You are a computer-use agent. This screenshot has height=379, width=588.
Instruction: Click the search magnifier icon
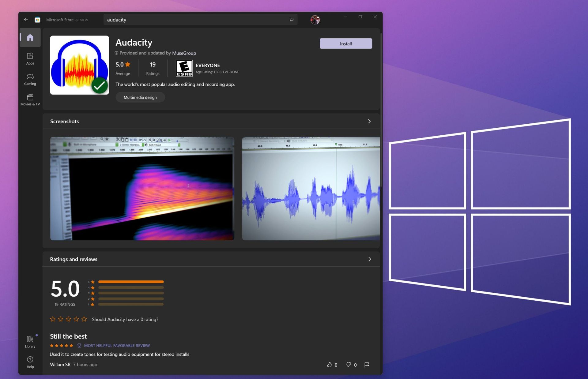point(291,19)
